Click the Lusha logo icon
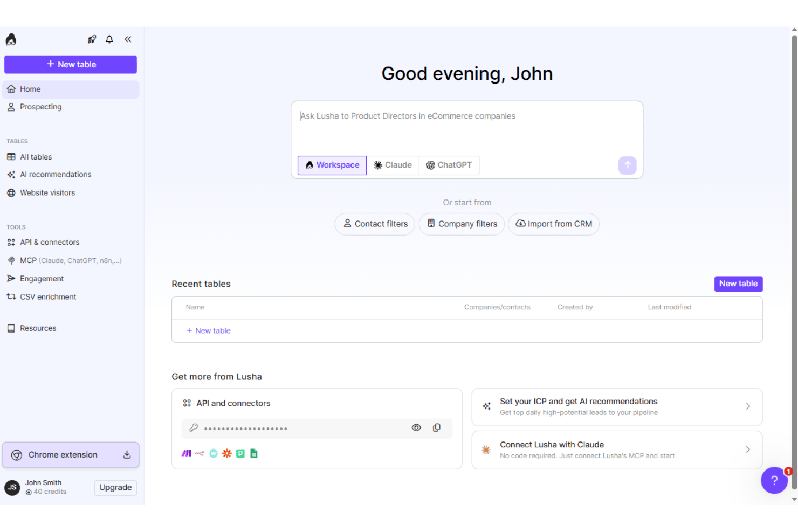 (11, 39)
